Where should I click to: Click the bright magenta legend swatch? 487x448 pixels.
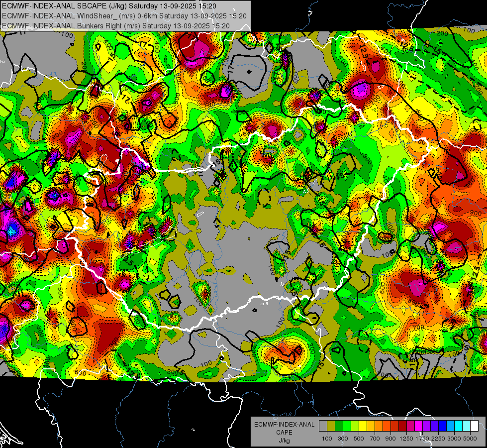[419, 426]
